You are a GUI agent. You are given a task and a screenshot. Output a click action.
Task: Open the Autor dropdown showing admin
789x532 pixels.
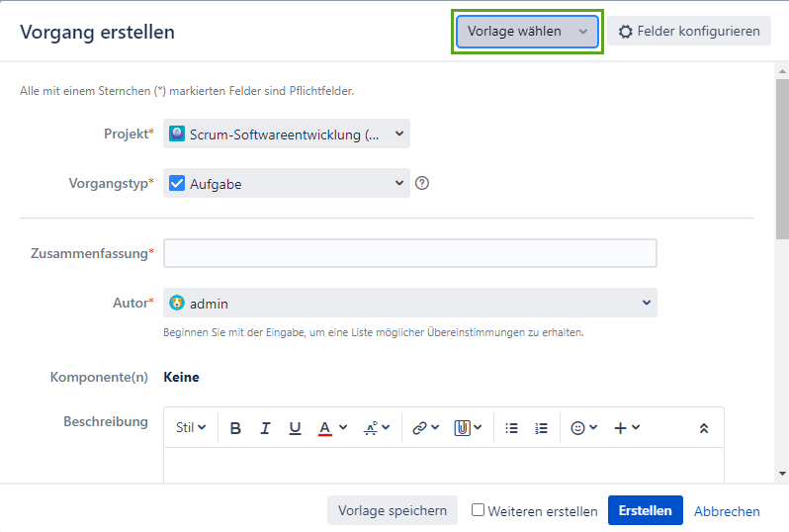[409, 303]
